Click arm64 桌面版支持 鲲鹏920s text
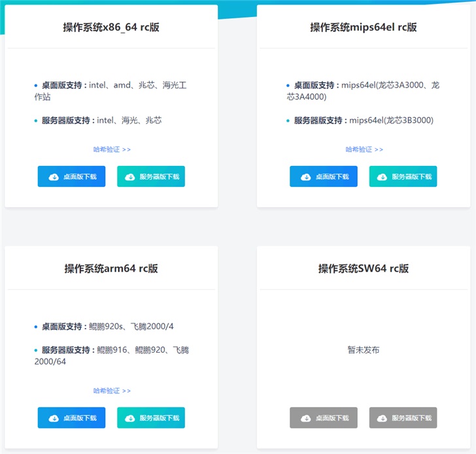This screenshot has height=454, width=476. tap(104, 327)
